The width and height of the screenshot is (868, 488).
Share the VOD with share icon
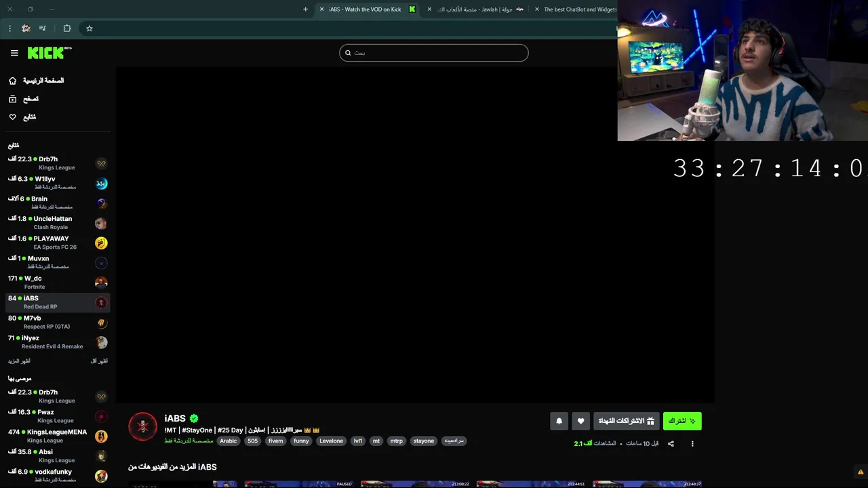pyautogui.click(x=671, y=444)
